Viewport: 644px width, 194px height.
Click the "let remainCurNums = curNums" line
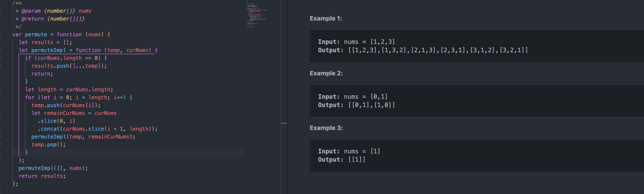pos(74,113)
